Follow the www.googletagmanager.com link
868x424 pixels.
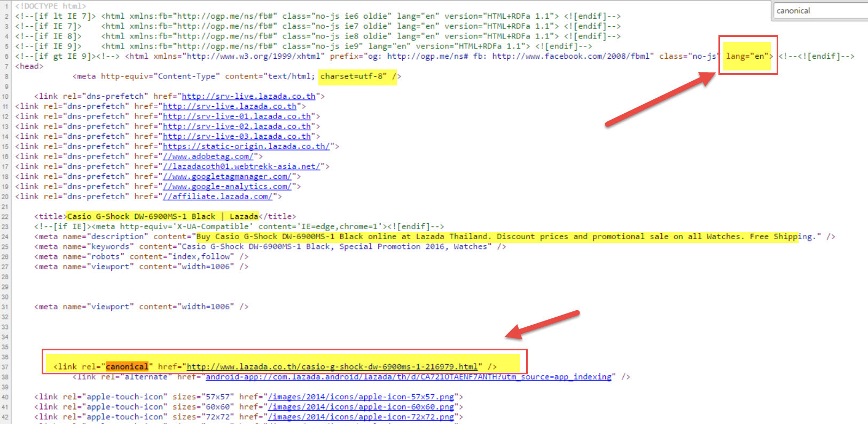coord(227,177)
